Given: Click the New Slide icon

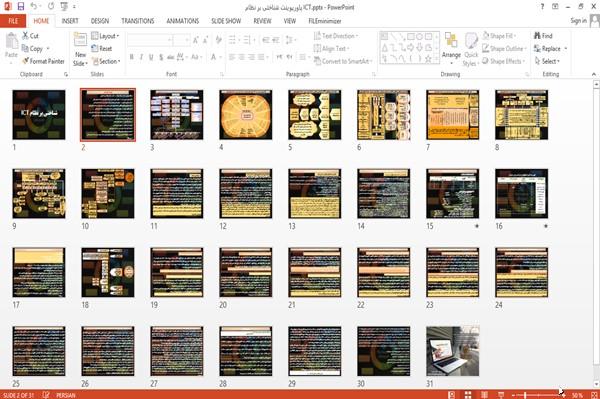Looking at the screenshot, I should tap(80, 49).
